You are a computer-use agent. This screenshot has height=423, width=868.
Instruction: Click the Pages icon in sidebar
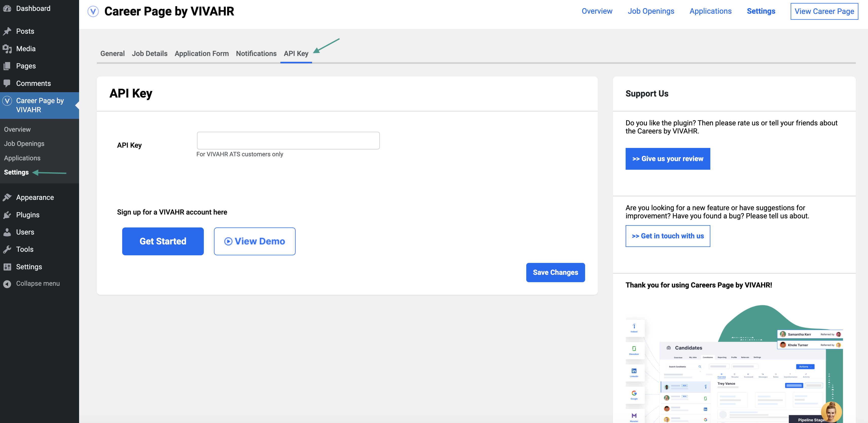pyautogui.click(x=7, y=66)
